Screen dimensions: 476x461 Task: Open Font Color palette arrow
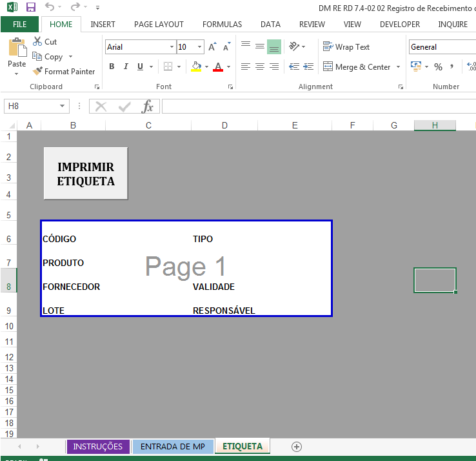point(229,67)
